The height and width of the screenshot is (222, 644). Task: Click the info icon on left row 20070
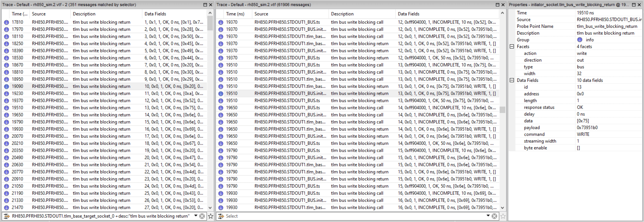tap(7, 136)
